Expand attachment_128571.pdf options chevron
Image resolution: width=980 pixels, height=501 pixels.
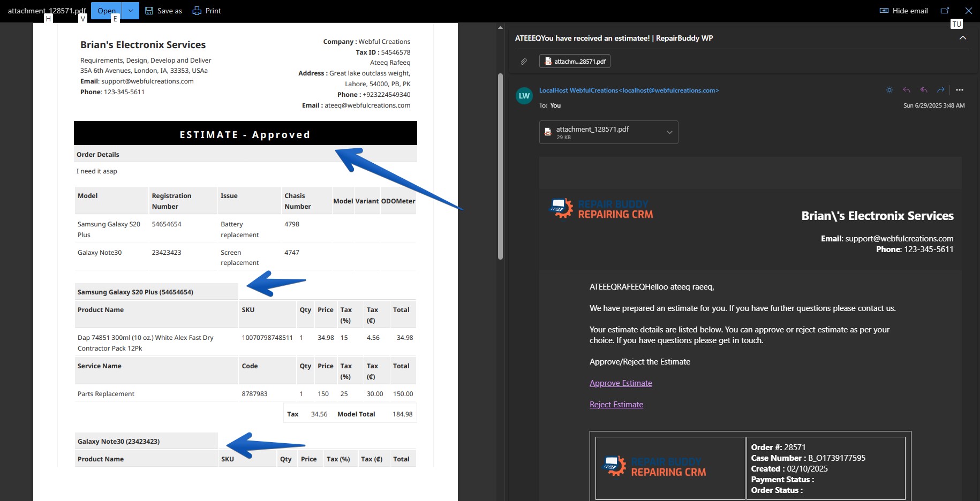tap(669, 132)
